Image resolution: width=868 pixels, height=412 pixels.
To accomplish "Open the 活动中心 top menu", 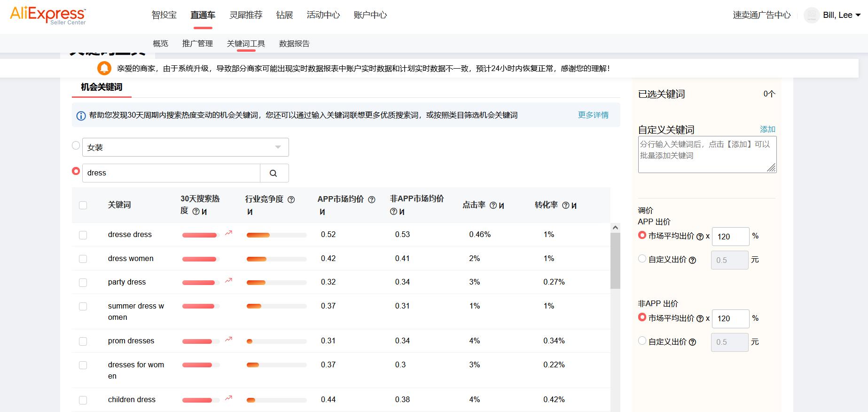I will (323, 15).
